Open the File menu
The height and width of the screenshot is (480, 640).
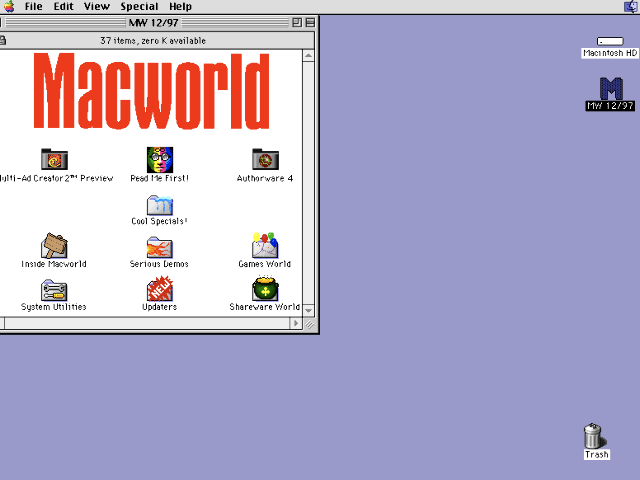[x=33, y=7]
